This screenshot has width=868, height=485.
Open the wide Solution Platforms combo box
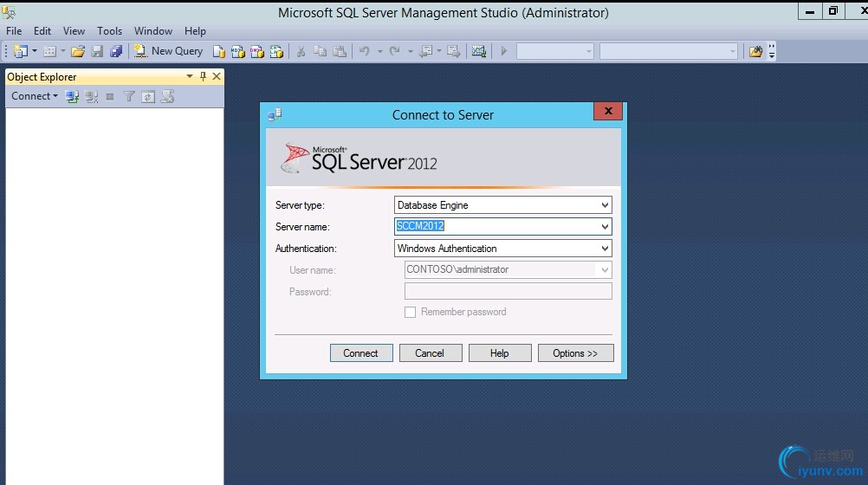[x=669, y=51]
